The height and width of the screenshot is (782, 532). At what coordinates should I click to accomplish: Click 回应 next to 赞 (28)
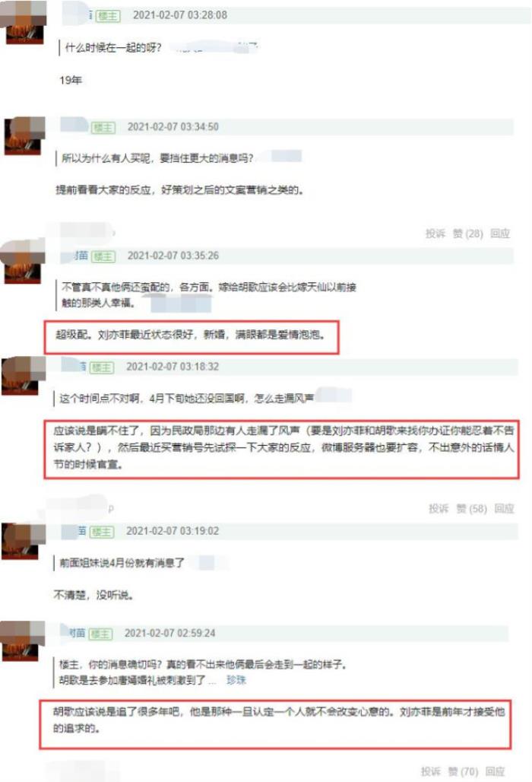click(x=499, y=234)
